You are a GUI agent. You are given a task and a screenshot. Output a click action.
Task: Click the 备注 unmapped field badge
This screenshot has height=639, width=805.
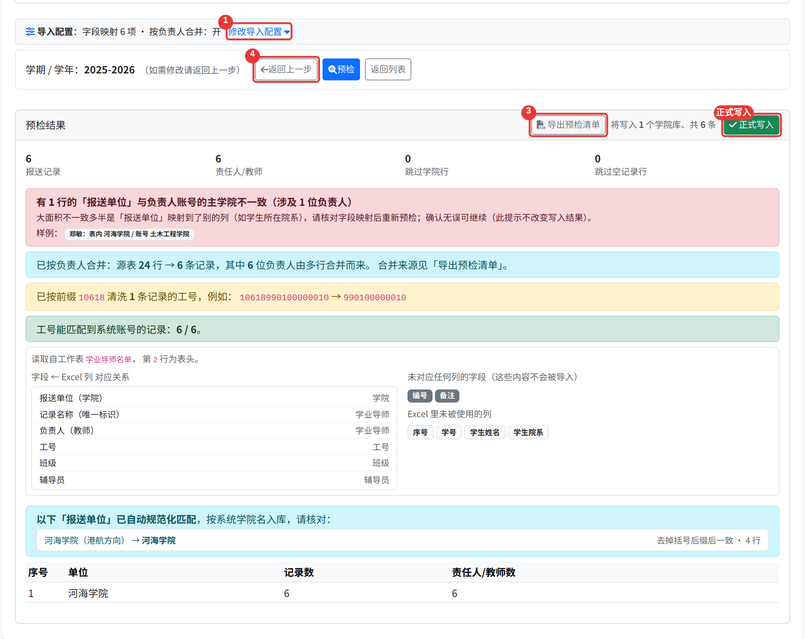coord(447,396)
